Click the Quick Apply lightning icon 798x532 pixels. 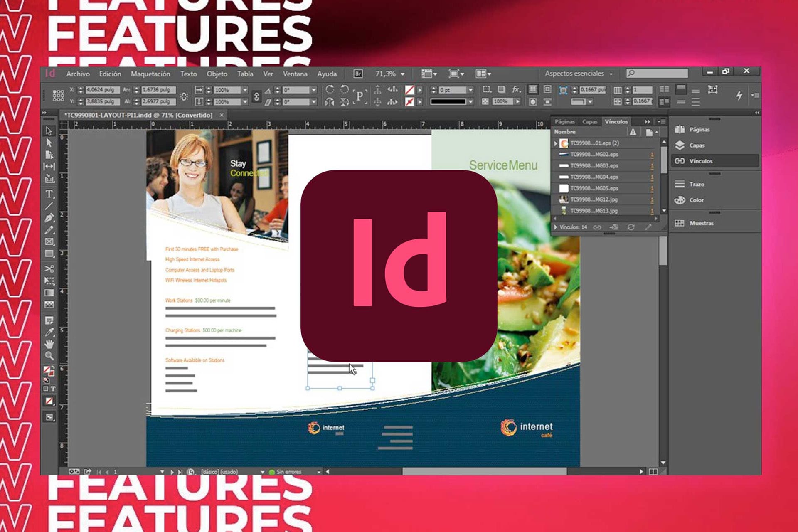(739, 96)
